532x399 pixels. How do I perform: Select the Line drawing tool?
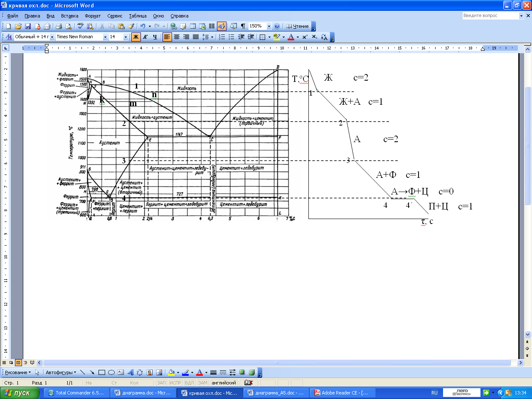[x=83, y=372]
